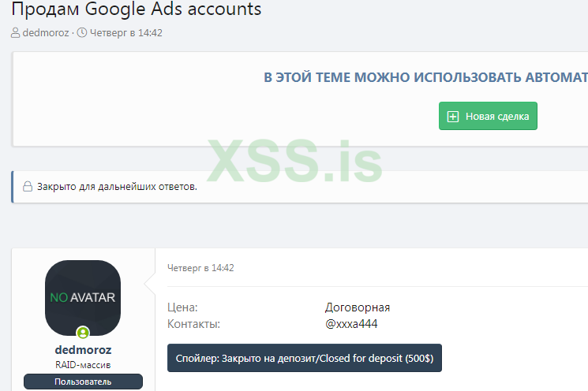Click the clock icon next to Четверг в 14:42
This screenshot has width=588, height=391.
(x=82, y=33)
